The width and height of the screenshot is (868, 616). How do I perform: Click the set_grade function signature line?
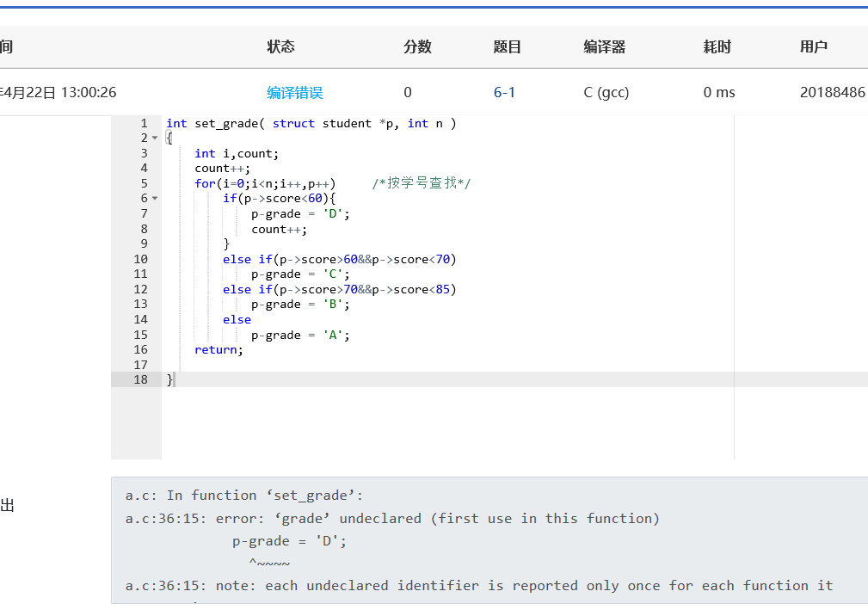tap(311, 123)
